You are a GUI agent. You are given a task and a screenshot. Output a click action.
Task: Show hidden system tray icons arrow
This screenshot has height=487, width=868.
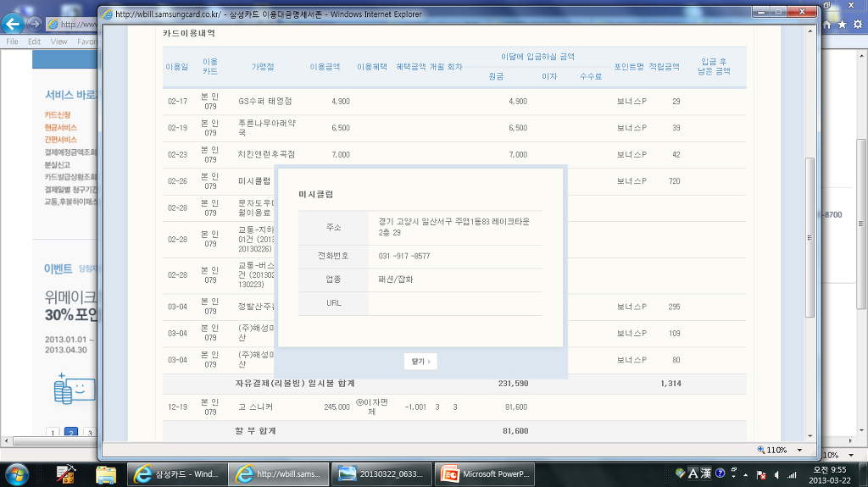pos(746,475)
